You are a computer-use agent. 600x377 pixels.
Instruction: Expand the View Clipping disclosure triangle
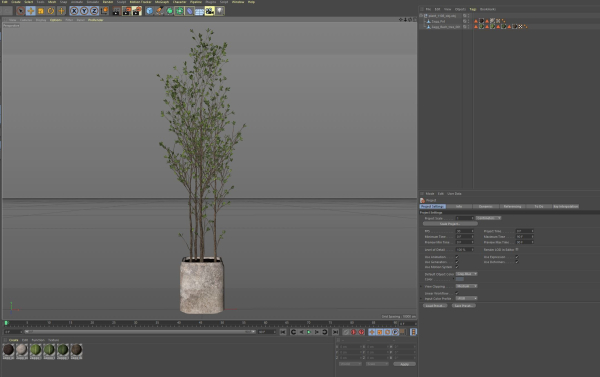pos(422,286)
